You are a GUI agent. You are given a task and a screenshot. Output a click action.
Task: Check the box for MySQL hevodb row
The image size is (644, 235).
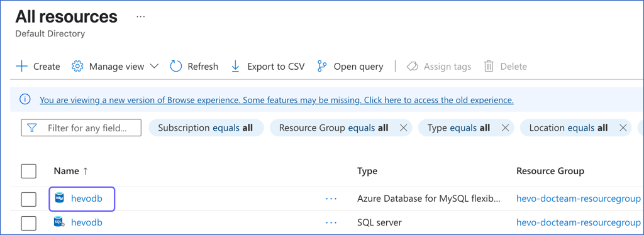[29, 199]
